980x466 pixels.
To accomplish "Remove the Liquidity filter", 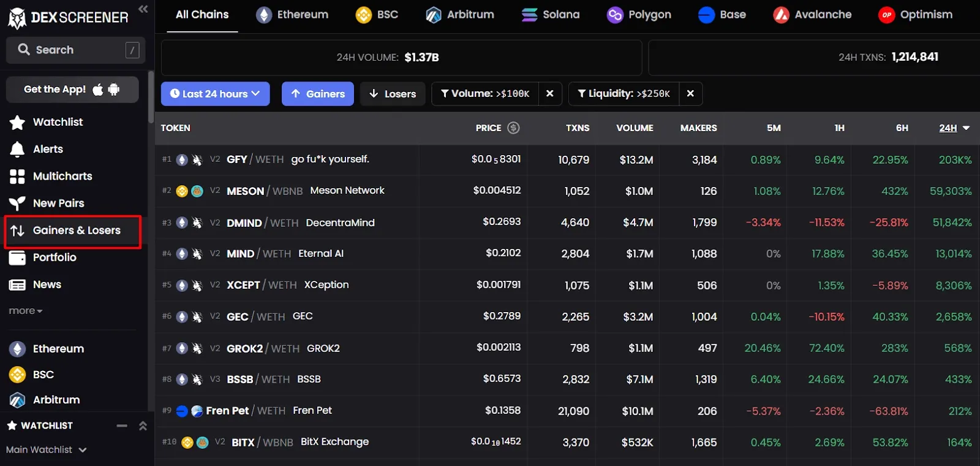I will point(690,94).
